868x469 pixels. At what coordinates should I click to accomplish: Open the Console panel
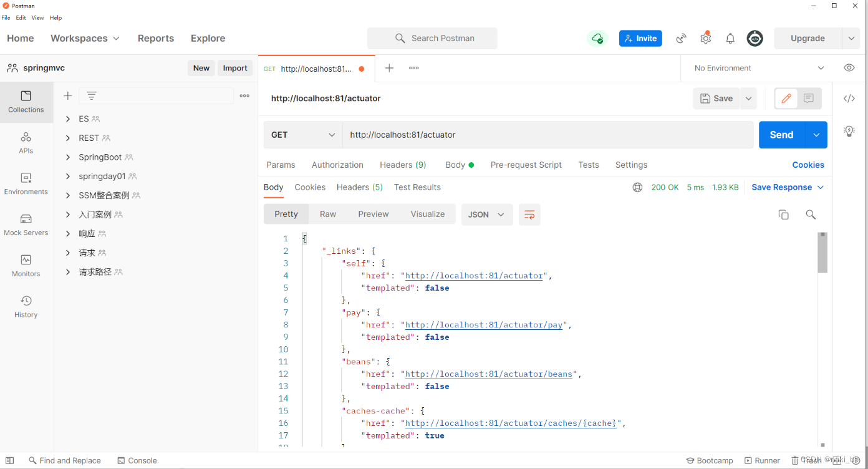pos(137,460)
